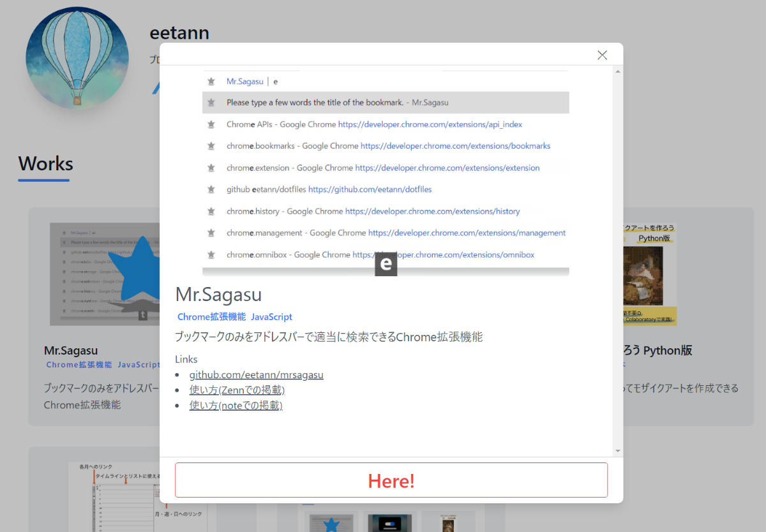
Task: Click the ブックマークのみをアドレスバーで description in modal
Action: point(329,337)
